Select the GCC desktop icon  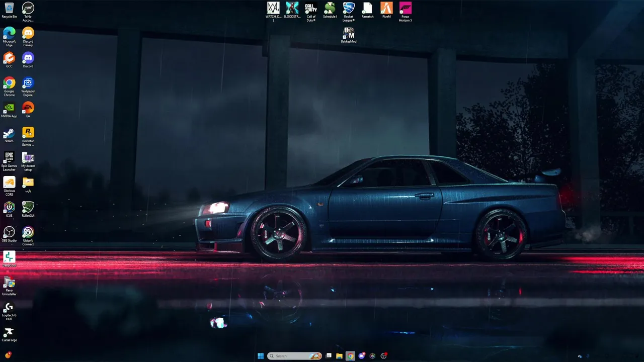pyautogui.click(x=9, y=60)
